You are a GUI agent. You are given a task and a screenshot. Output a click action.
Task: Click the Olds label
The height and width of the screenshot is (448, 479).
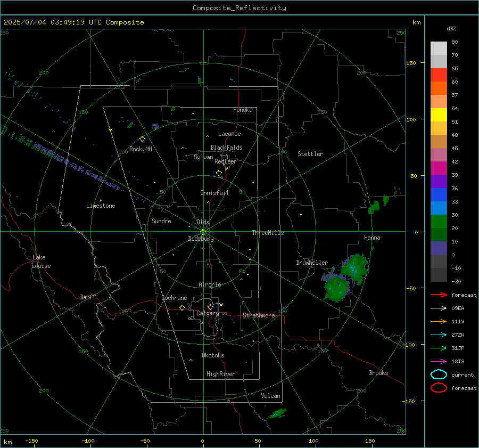[x=203, y=222]
